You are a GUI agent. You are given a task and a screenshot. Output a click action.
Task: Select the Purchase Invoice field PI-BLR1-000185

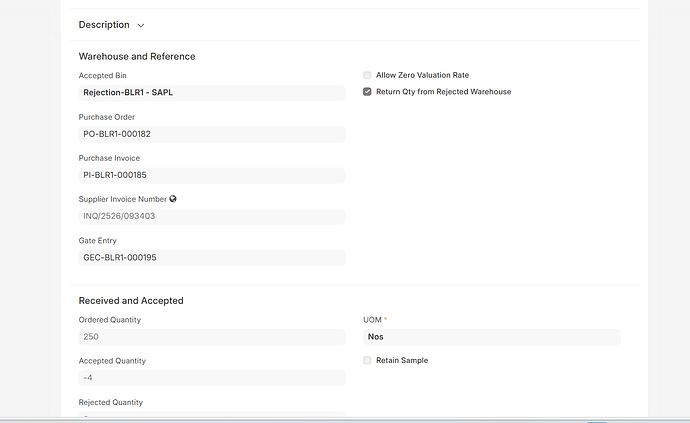(211, 175)
